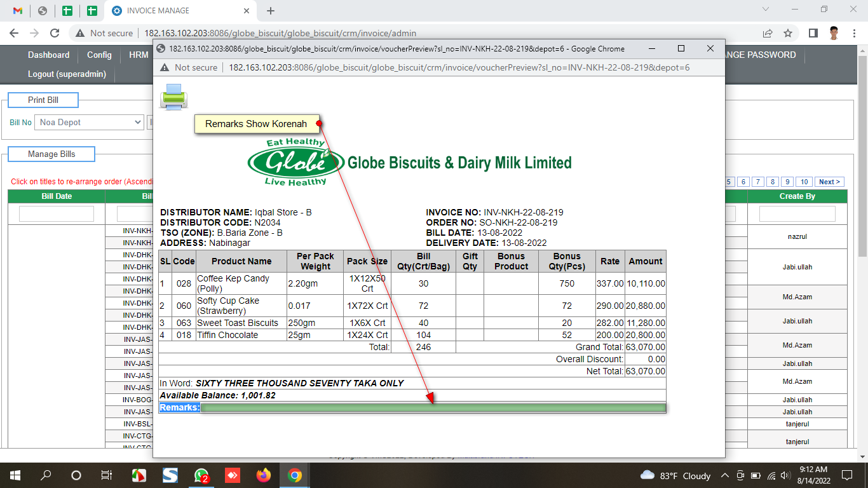The image size is (868, 488).
Task: Open the Dashboard menu
Action: tap(49, 55)
